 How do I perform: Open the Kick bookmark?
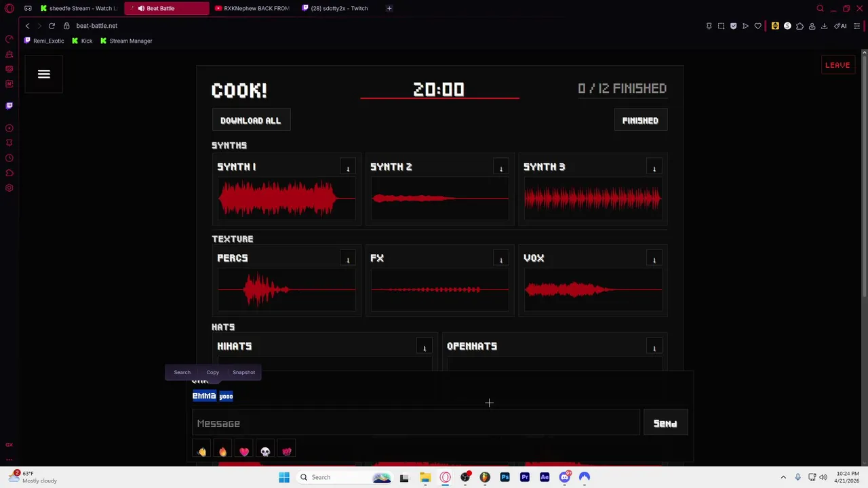[82, 41]
